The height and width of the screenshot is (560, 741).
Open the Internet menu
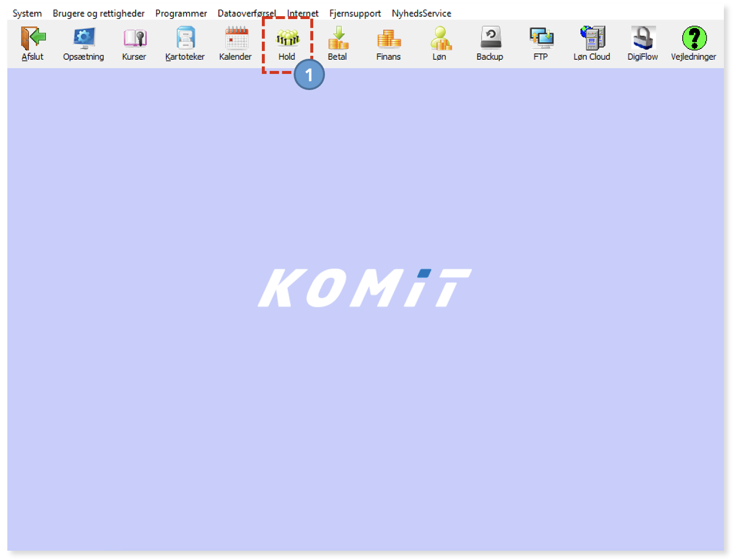[303, 13]
